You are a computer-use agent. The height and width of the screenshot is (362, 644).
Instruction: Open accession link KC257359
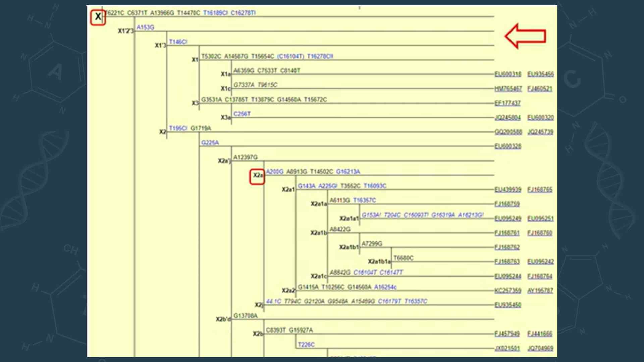point(507,291)
